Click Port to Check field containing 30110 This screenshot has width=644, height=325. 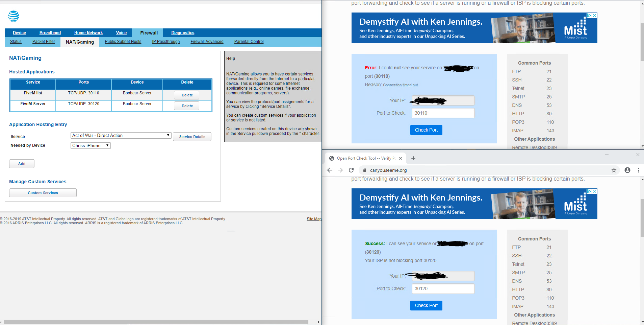coord(443,113)
